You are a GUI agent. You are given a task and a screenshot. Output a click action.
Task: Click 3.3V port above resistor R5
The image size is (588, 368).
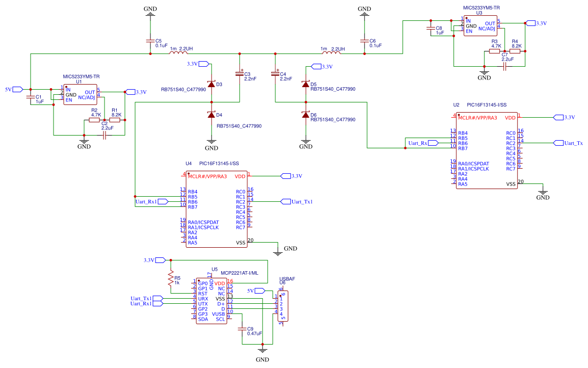[155, 260]
